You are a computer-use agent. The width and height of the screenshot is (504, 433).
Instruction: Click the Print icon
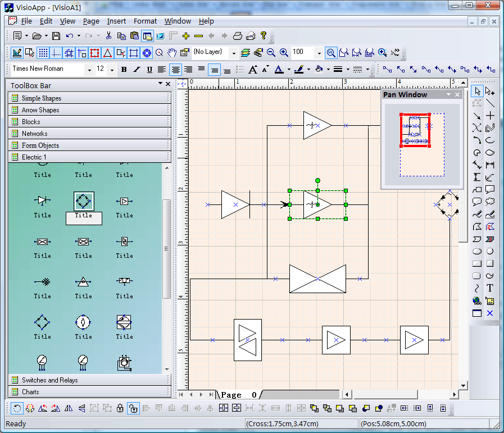click(238, 35)
